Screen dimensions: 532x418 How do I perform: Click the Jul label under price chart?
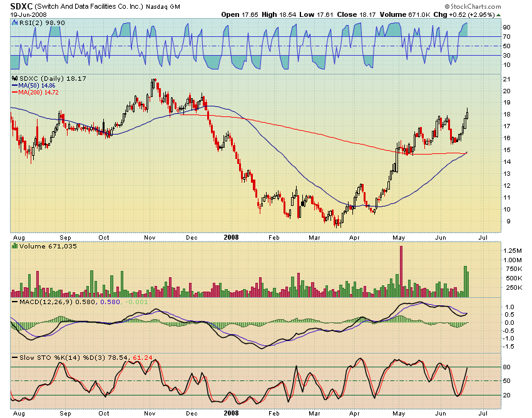[483, 238]
